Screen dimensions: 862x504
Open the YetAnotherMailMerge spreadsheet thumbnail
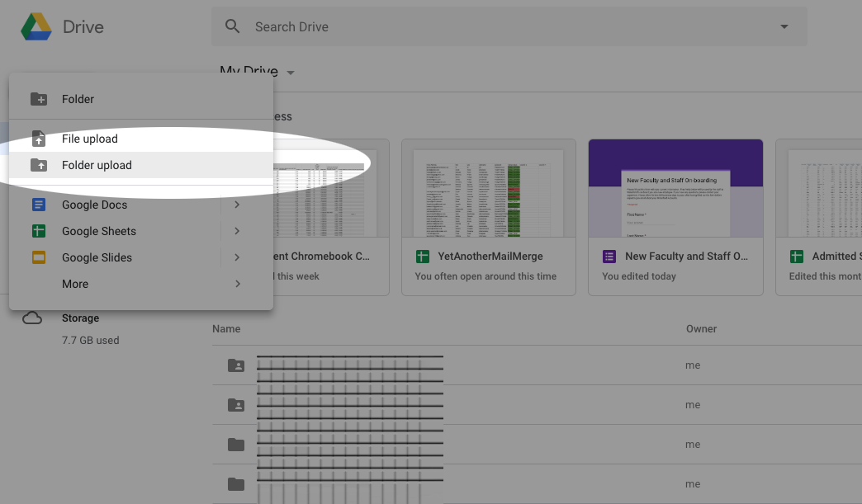489,190
